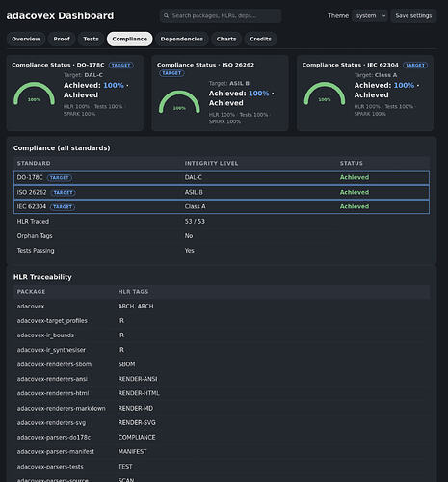
Task: Select the DO-178C standard cell
Action: [30, 177]
